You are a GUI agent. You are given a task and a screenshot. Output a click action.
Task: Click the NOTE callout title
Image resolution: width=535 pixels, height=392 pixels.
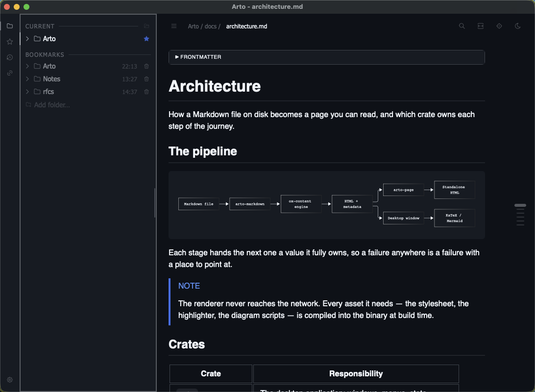tap(189, 286)
